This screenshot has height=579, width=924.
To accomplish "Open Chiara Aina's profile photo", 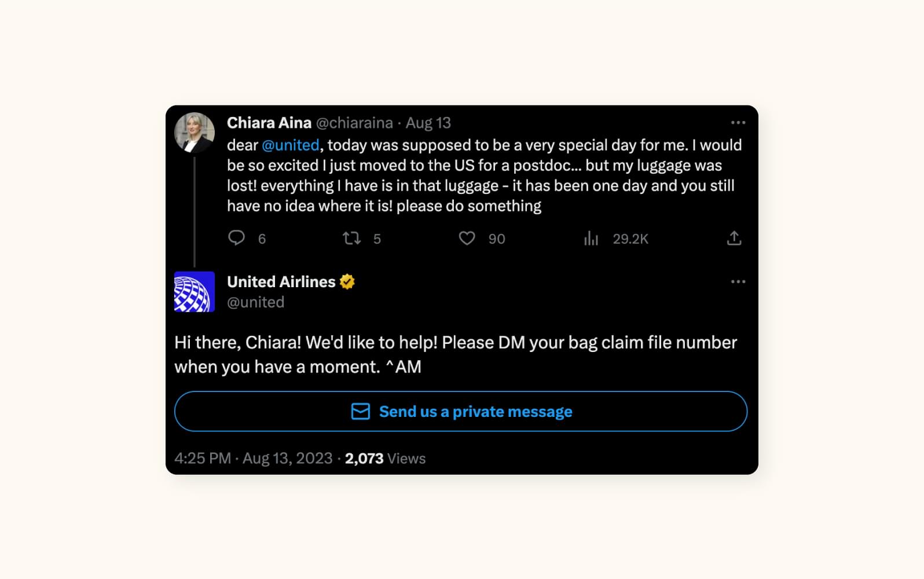I will pyautogui.click(x=195, y=133).
